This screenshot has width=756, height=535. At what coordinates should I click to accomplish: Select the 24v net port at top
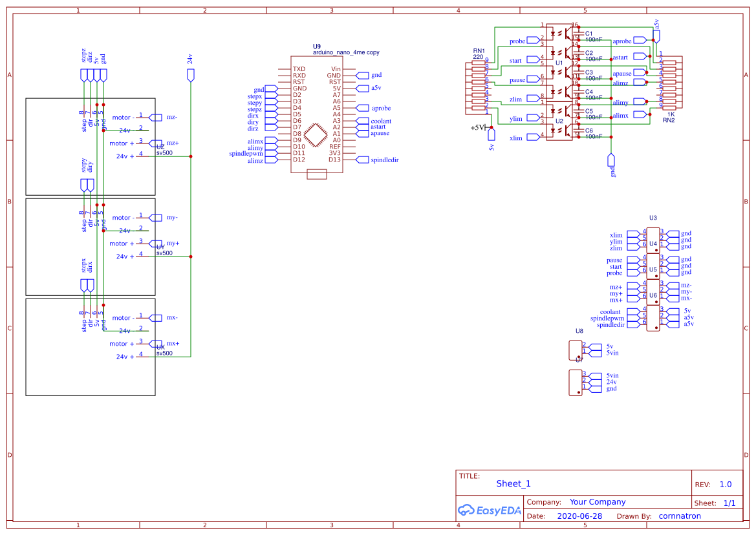pyautogui.click(x=190, y=74)
